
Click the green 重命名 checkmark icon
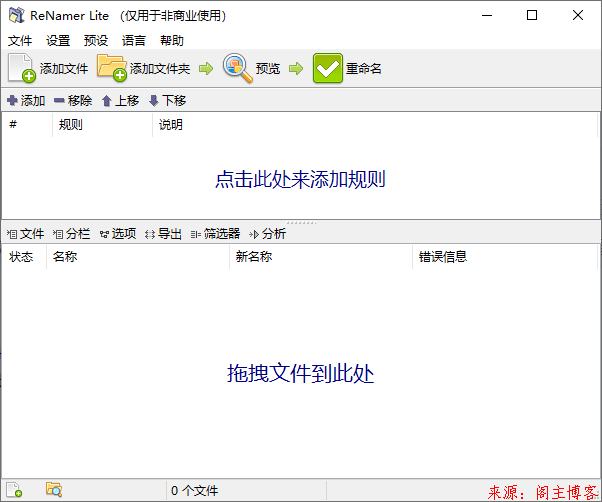327,68
